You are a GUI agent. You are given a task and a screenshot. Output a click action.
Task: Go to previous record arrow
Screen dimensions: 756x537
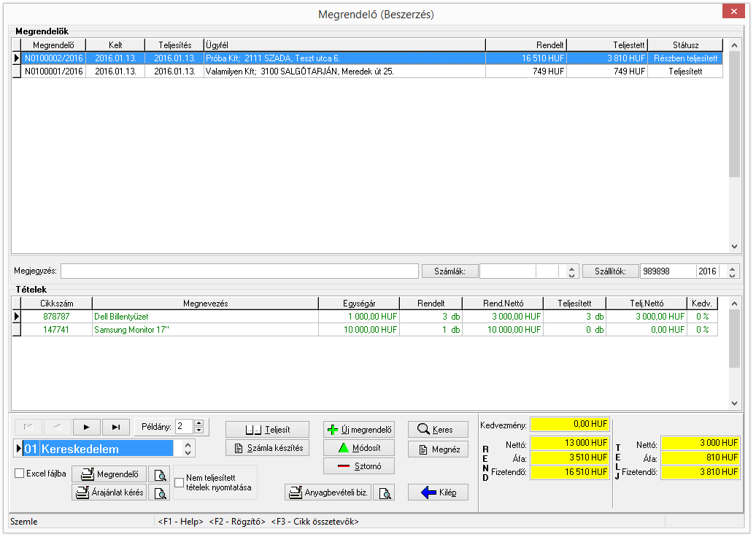[x=58, y=427]
